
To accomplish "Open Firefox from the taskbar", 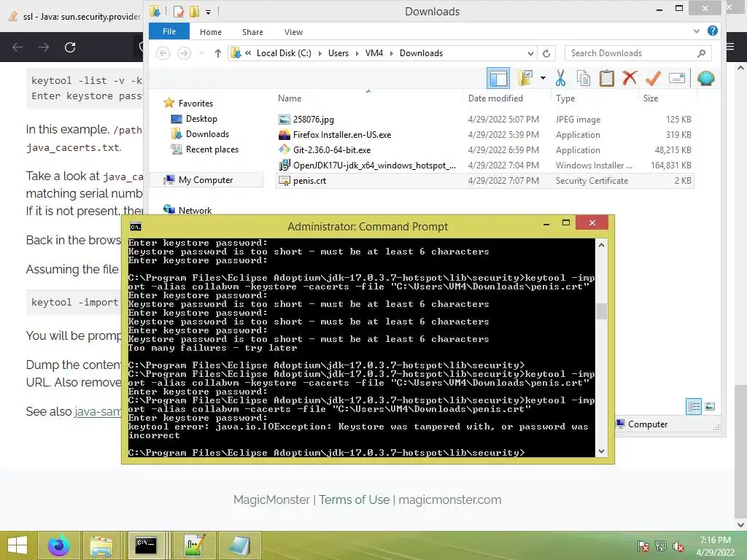I will (x=58, y=545).
